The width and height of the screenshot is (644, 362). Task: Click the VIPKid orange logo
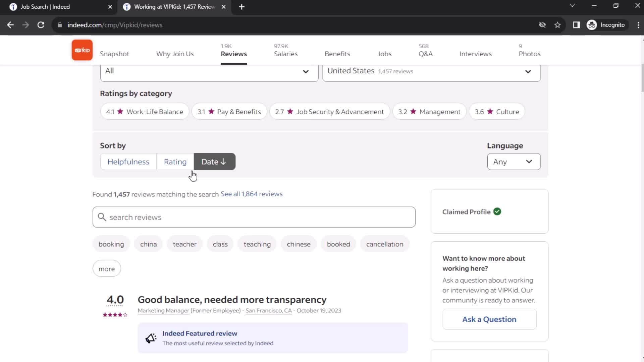pos(82,50)
